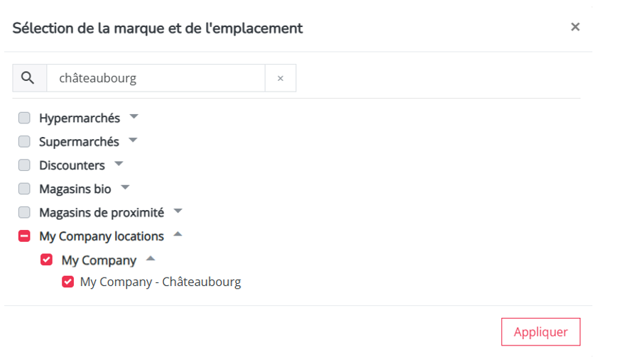Select the Magasins bio checkbox
The width and height of the screenshot is (635, 364).
(24, 189)
